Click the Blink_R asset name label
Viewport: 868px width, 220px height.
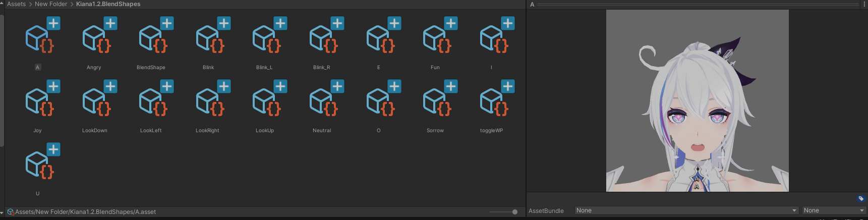pyautogui.click(x=322, y=68)
